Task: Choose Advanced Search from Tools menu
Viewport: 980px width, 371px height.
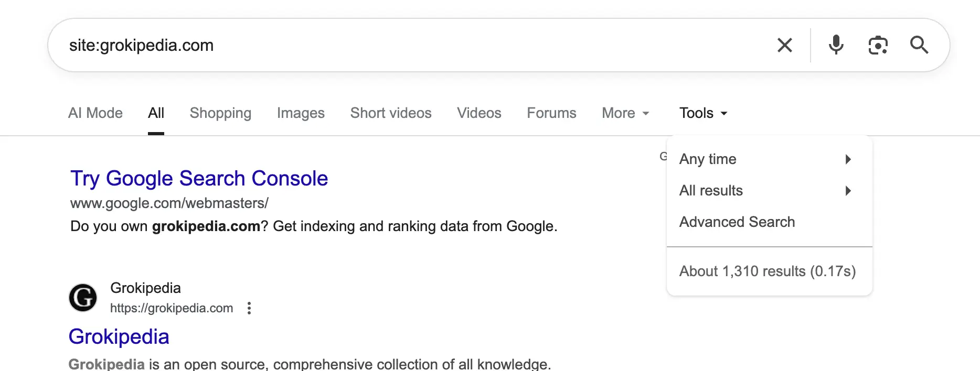Action: (x=737, y=222)
